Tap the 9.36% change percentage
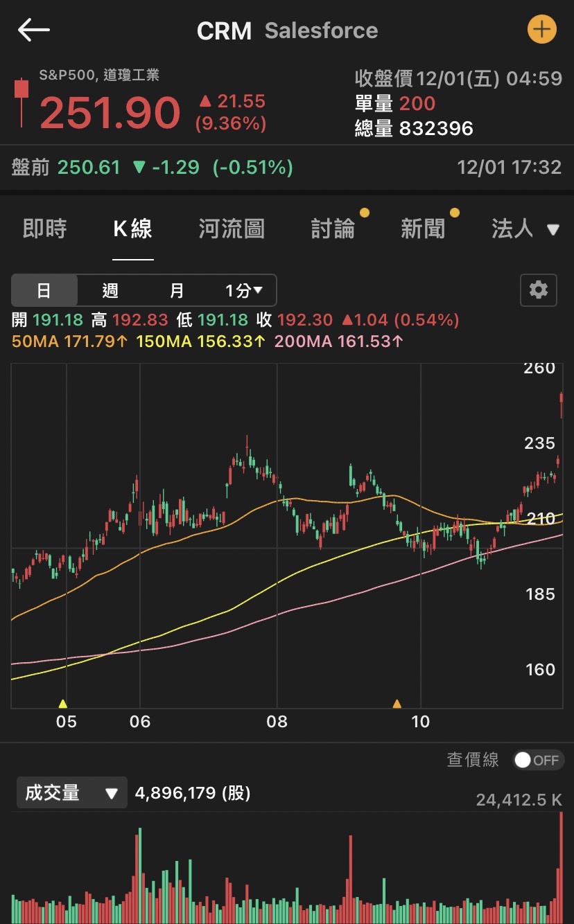Viewport: 574px width, 924px height. click(x=231, y=124)
